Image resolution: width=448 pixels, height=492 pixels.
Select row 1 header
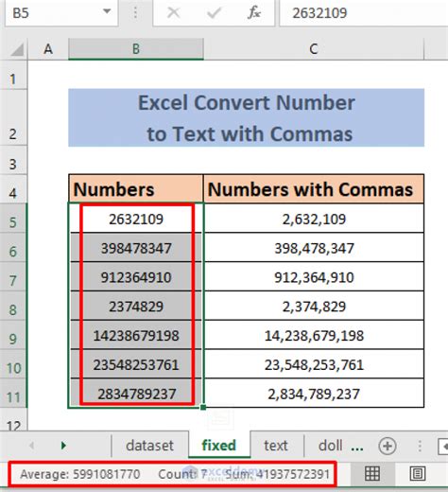(x=13, y=76)
